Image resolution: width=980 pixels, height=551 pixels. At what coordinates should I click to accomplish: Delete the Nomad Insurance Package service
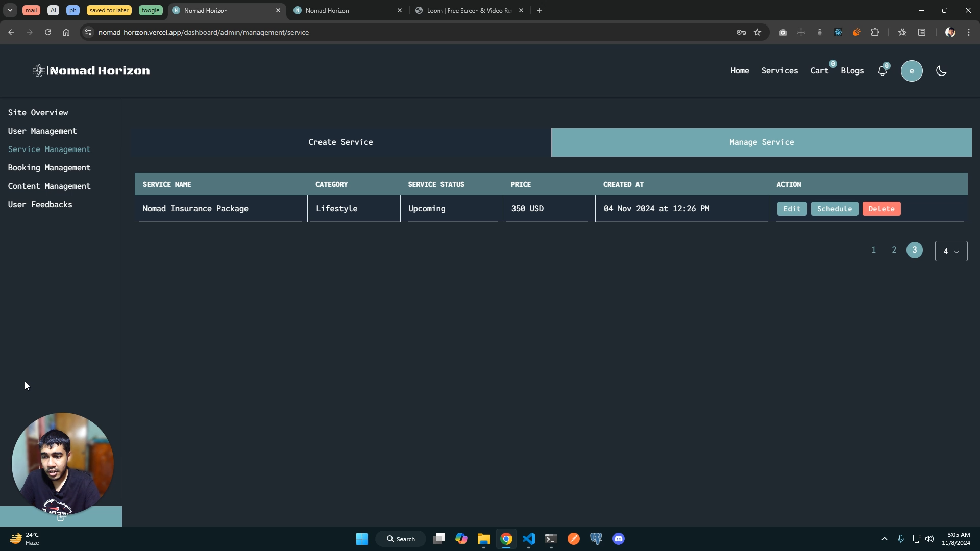coord(881,209)
